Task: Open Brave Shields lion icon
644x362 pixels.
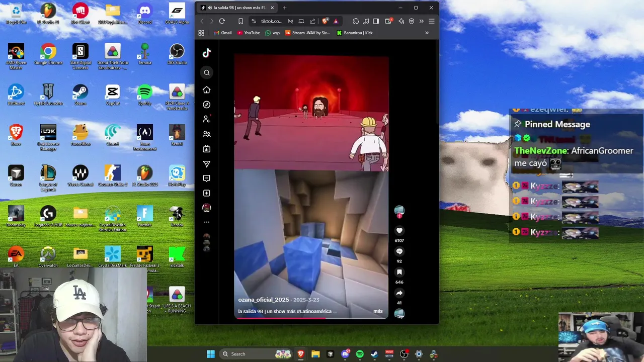Action: click(325, 21)
